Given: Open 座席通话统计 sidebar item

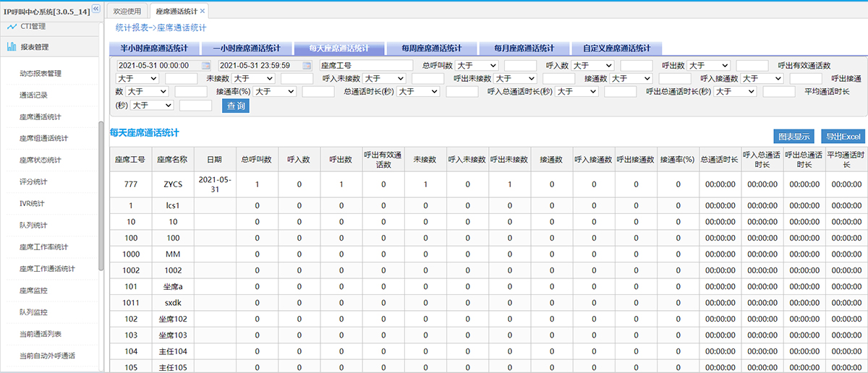Looking at the screenshot, I should coord(41,116).
